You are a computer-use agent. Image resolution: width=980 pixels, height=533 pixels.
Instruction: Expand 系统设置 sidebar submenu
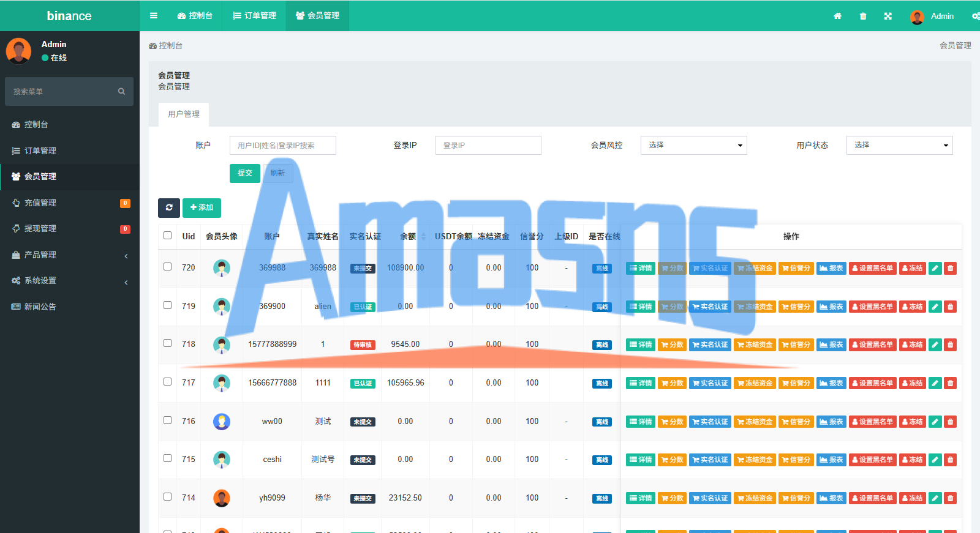click(x=70, y=280)
